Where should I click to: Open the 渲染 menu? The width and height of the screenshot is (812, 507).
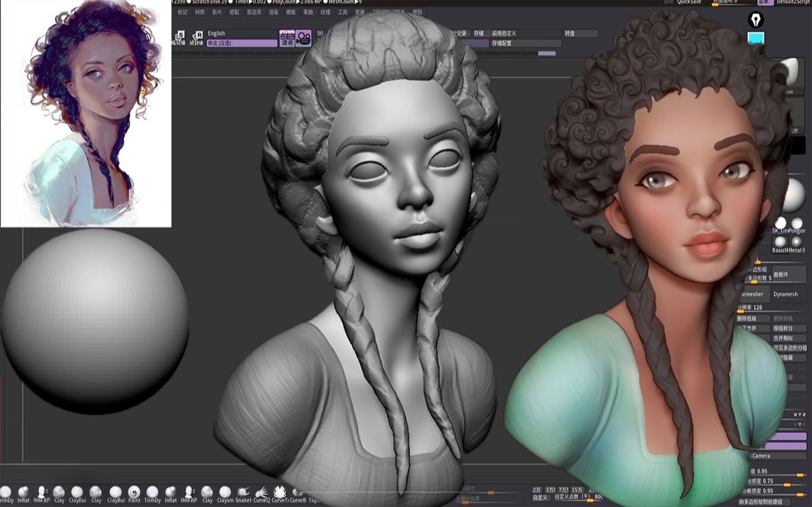tap(274, 12)
